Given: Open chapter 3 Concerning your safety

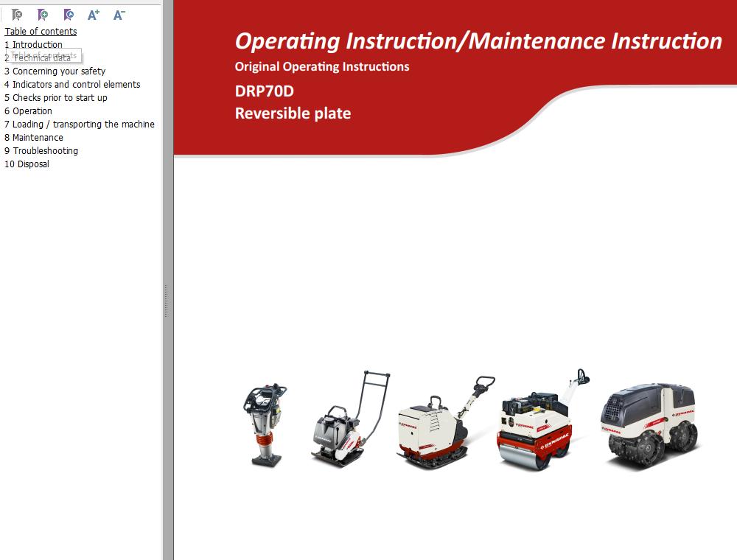Looking at the screenshot, I should pos(55,71).
